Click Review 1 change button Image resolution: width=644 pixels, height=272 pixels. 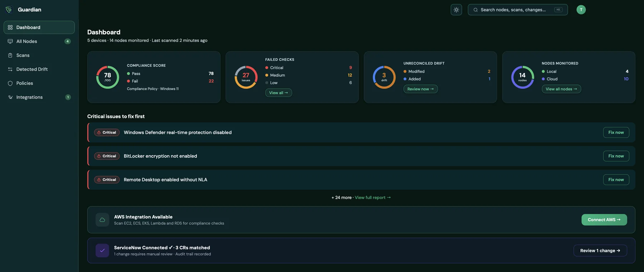600,251
